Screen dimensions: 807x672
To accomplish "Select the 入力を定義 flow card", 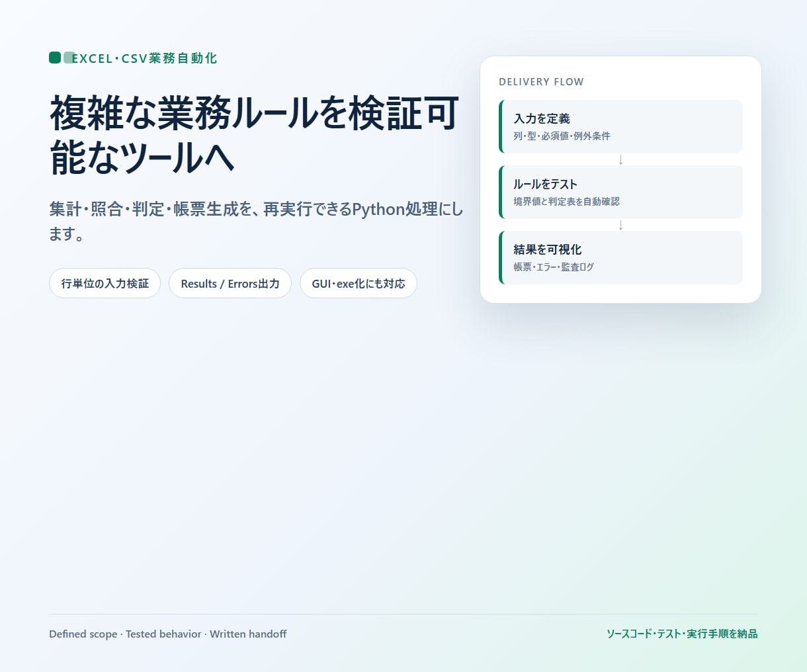I will 620,126.
